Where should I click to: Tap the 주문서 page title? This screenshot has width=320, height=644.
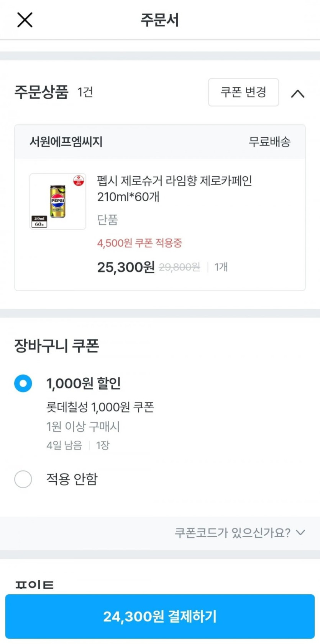(x=160, y=20)
